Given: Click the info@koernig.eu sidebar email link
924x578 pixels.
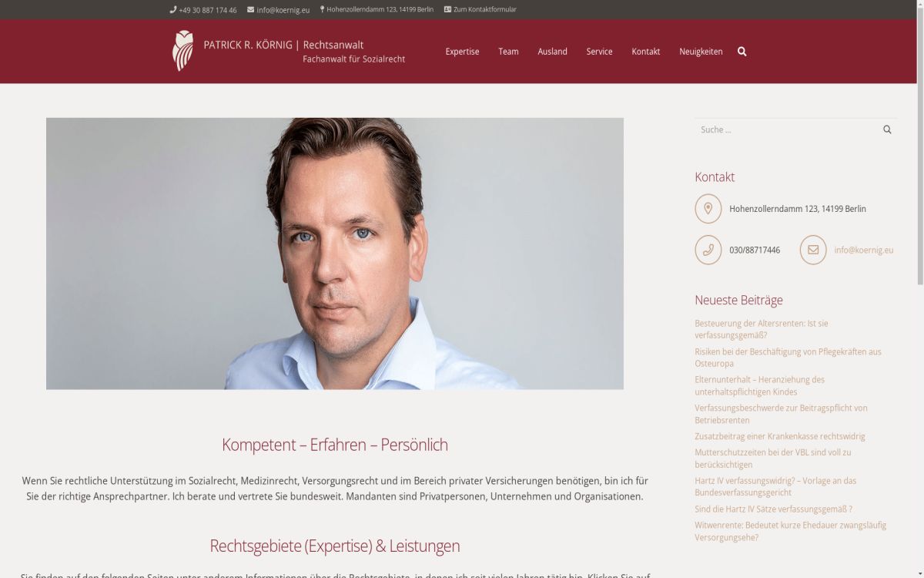Looking at the screenshot, I should 863,250.
